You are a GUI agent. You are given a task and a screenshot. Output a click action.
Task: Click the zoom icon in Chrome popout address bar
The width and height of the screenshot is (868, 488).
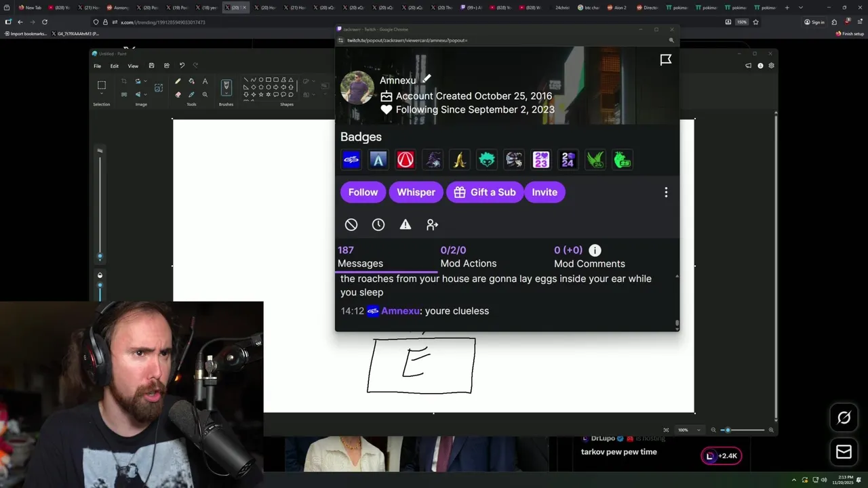(671, 40)
